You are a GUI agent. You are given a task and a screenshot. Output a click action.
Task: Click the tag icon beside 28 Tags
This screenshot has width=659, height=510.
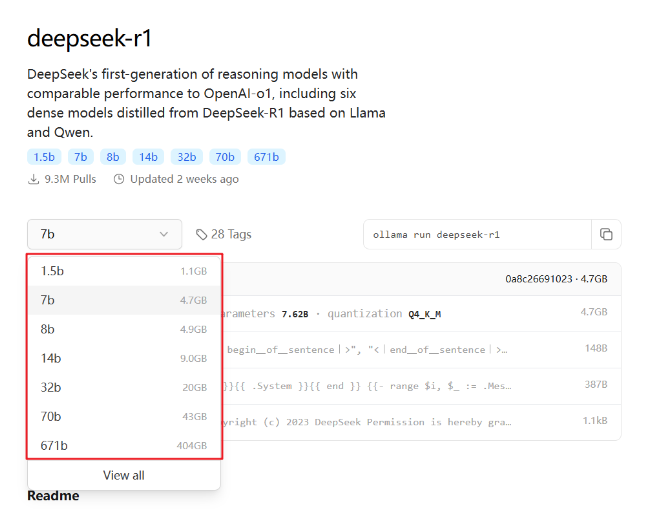click(x=202, y=234)
